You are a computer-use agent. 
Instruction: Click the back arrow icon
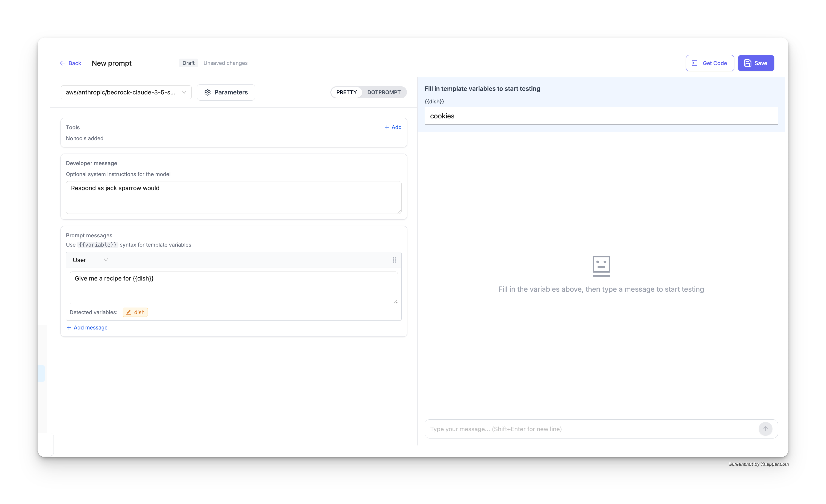(62, 63)
